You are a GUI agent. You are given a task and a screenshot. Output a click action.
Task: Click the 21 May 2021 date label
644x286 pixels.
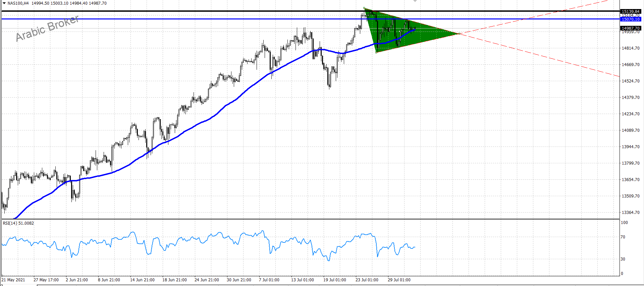tap(13, 280)
